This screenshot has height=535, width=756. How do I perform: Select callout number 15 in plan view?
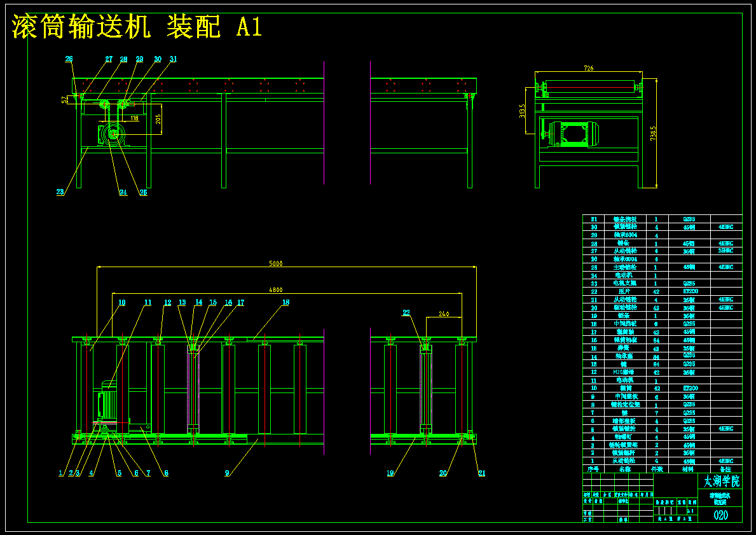(212, 302)
